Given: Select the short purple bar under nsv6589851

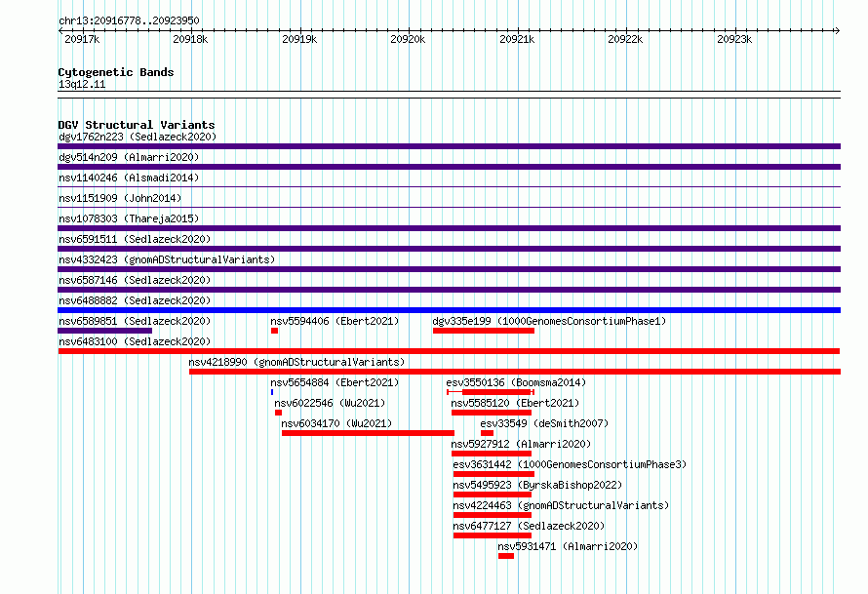Looking at the screenshot, I should [x=104, y=331].
